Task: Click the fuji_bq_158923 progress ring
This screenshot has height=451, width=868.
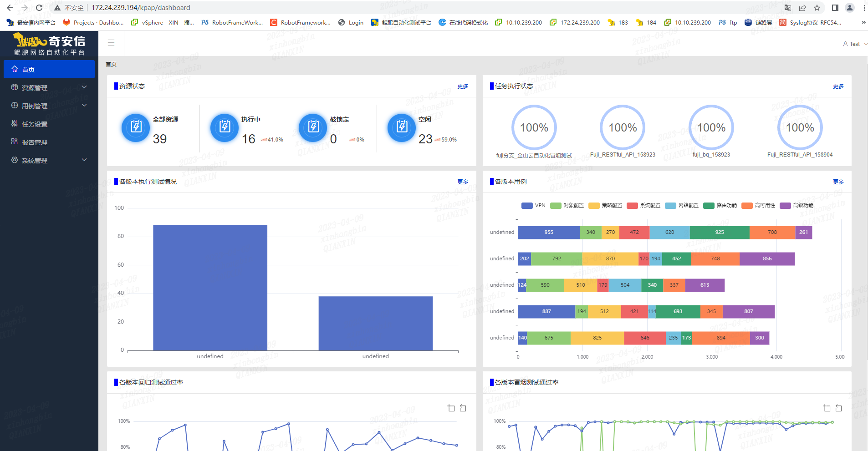Action: click(x=711, y=127)
